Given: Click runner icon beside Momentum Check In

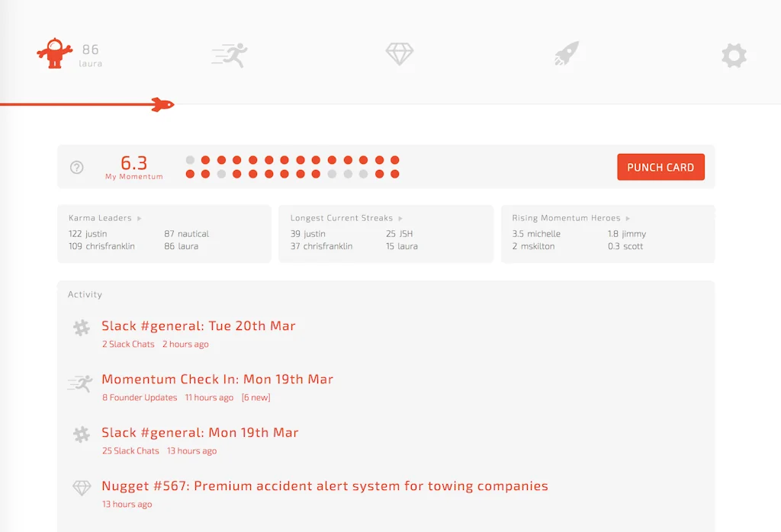Looking at the screenshot, I should click(80, 383).
